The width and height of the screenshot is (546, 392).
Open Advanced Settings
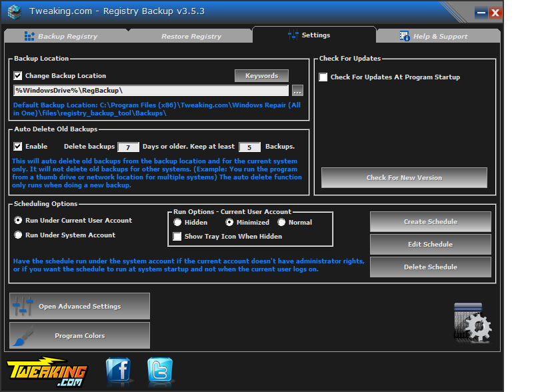(79, 306)
